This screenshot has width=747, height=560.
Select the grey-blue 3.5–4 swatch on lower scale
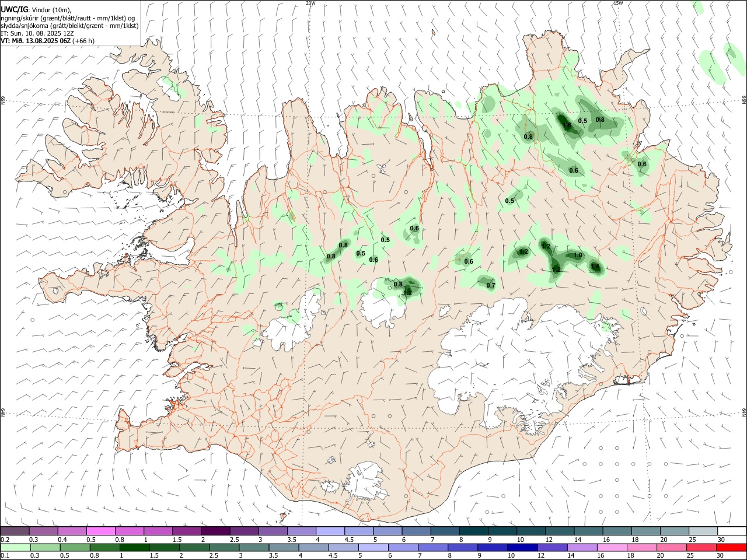click(284, 547)
